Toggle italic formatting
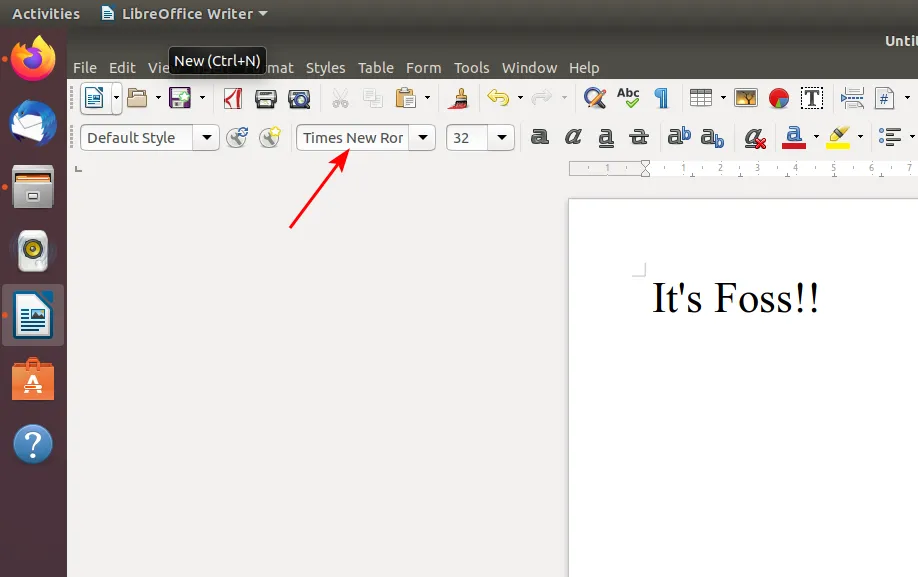This screenshot has width=918, height=577. 573,137
